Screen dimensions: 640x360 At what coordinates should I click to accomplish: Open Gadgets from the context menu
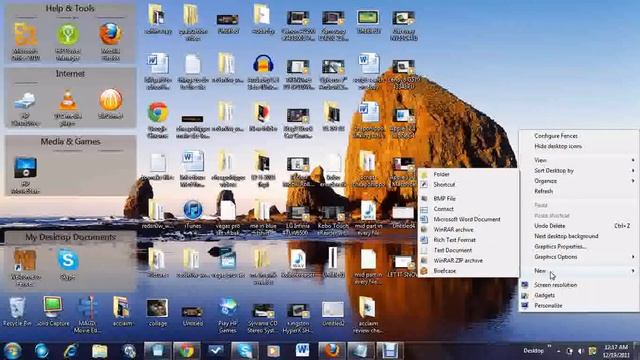coord(579,295)
